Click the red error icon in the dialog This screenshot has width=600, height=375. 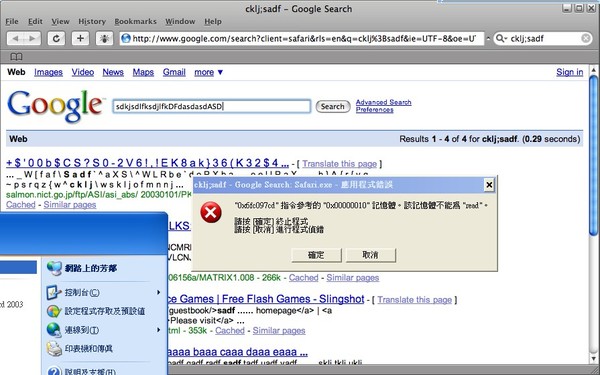point(211,213)
